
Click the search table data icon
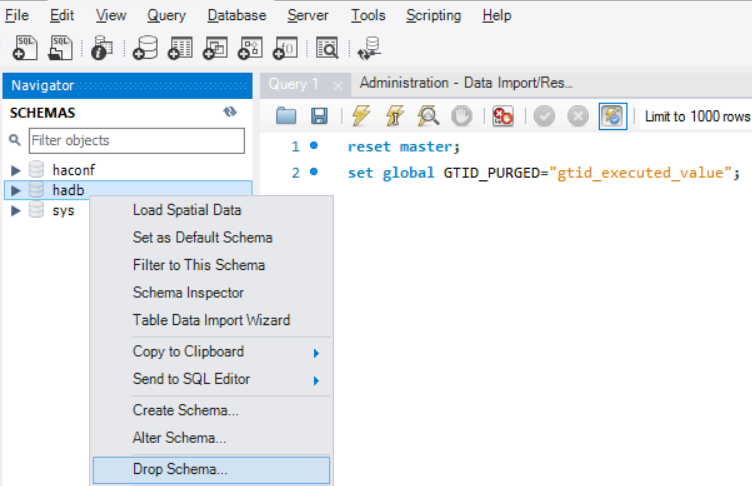point(327,47)
